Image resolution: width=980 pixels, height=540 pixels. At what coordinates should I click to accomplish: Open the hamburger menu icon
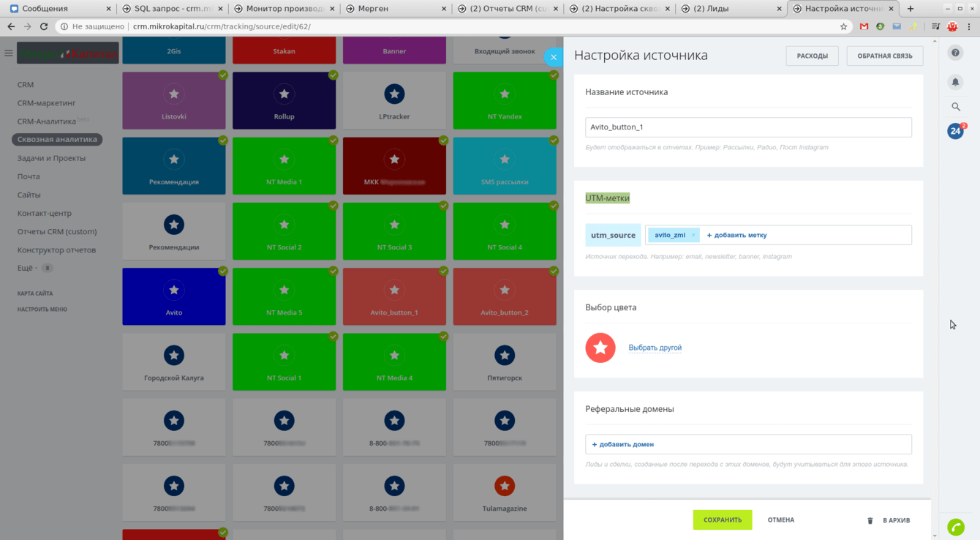(x=9, y=53)
